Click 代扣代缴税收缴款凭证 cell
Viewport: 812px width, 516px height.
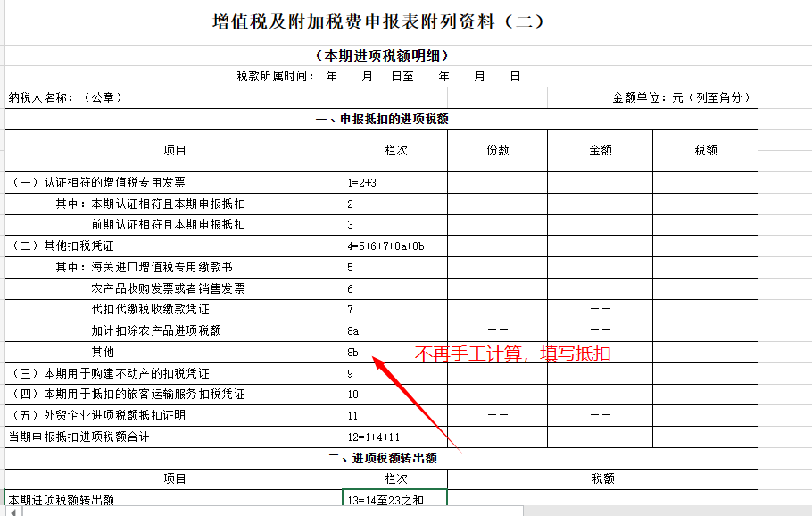tap(175, 310)
